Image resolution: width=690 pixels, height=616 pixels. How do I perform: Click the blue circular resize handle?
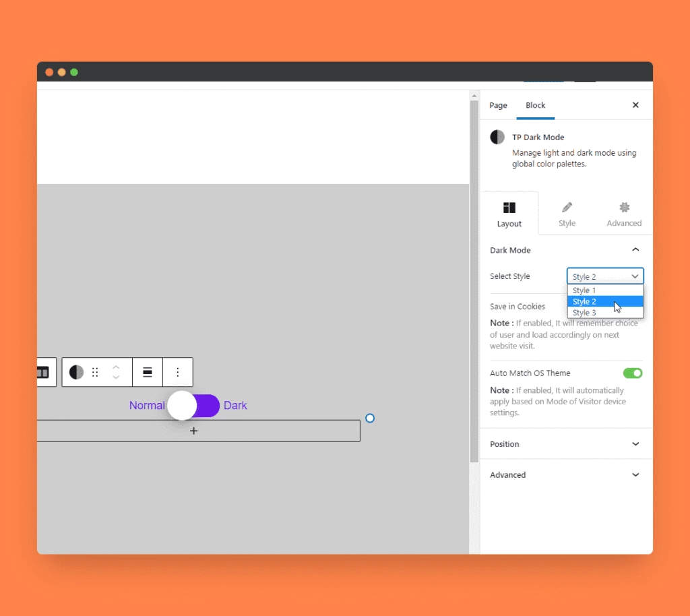(369, 419)
